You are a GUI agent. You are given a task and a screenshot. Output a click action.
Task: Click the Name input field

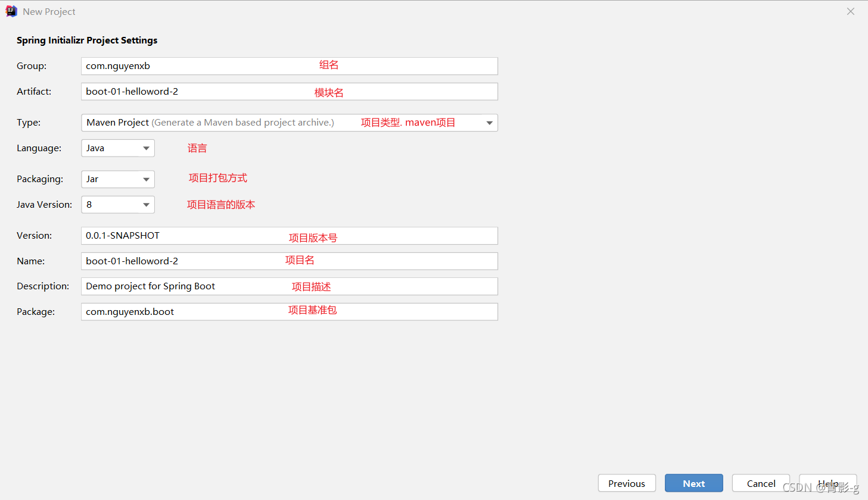click(290, 261)
